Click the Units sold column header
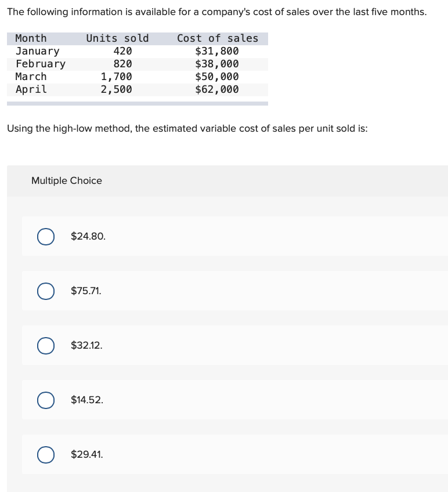 pyautogui.click(x=117, y=38)
